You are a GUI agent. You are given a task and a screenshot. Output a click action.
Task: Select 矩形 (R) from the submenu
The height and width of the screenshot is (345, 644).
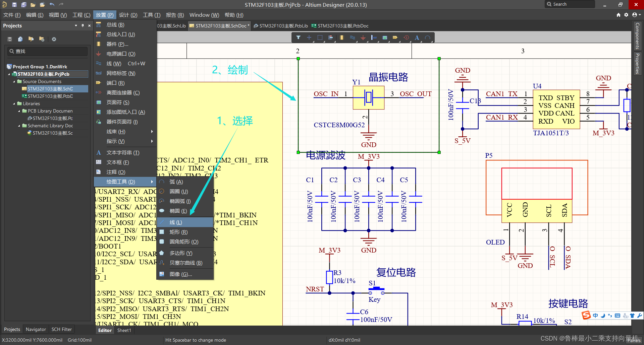[x=178, y=232]
